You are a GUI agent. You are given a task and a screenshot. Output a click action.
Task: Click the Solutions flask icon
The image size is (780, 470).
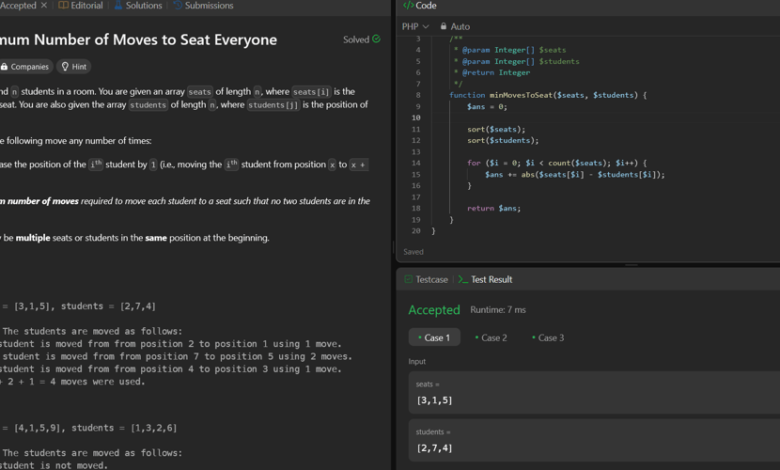118,5
